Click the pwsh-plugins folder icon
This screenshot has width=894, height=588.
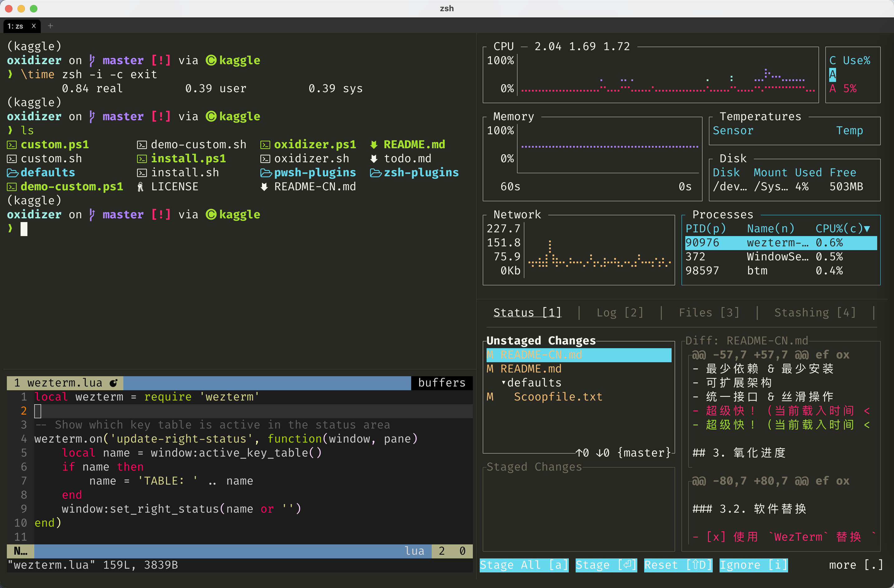pos(266,173)
